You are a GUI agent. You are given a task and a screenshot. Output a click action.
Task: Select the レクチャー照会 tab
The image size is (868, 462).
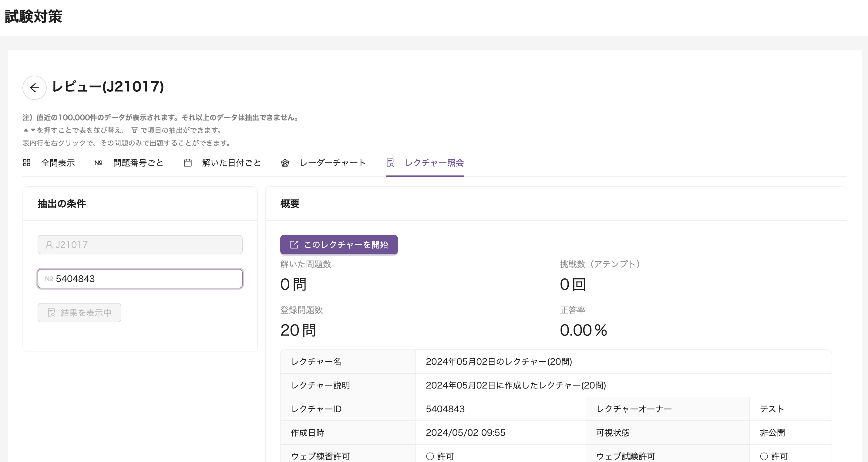(x=434, y=163)
